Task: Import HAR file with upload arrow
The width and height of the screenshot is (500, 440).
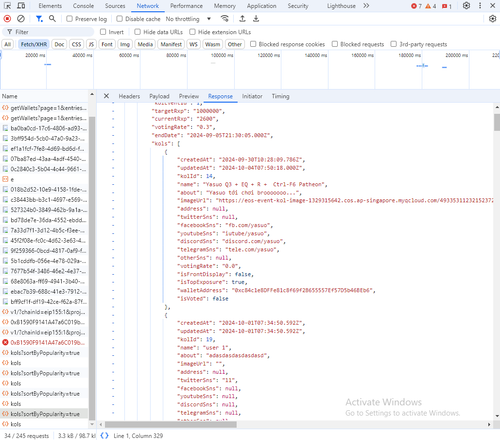Action: [242, 19]
